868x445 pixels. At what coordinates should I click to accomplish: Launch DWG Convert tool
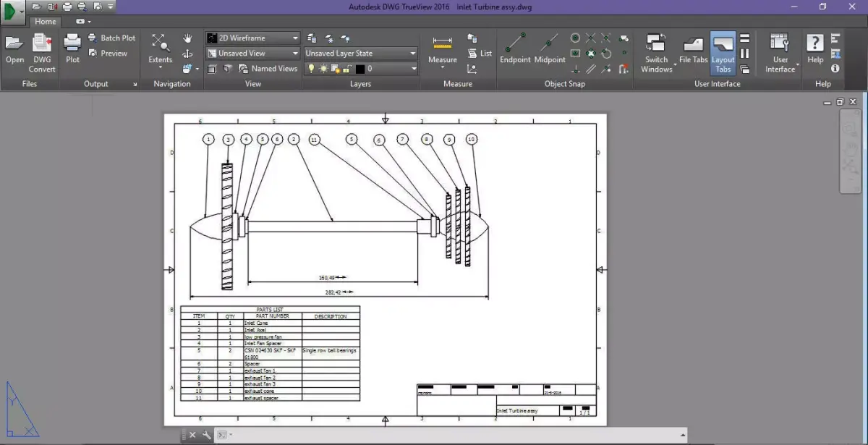[x=42, y=54]
